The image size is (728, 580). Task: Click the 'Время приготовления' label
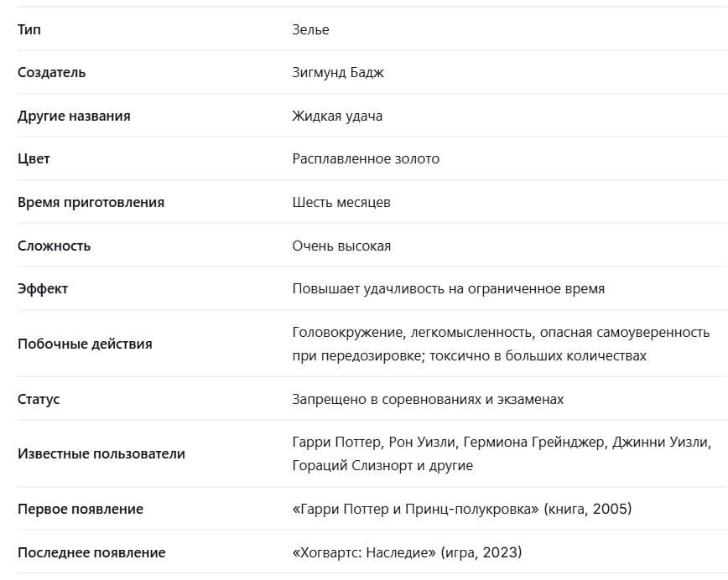(91, 202)
